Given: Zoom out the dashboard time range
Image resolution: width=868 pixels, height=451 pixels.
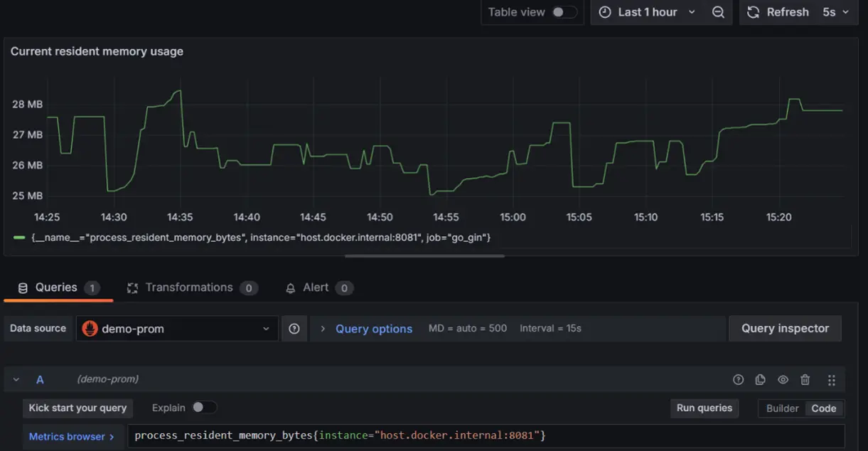Looking at the screenshot, I should (x=717, y=12).
